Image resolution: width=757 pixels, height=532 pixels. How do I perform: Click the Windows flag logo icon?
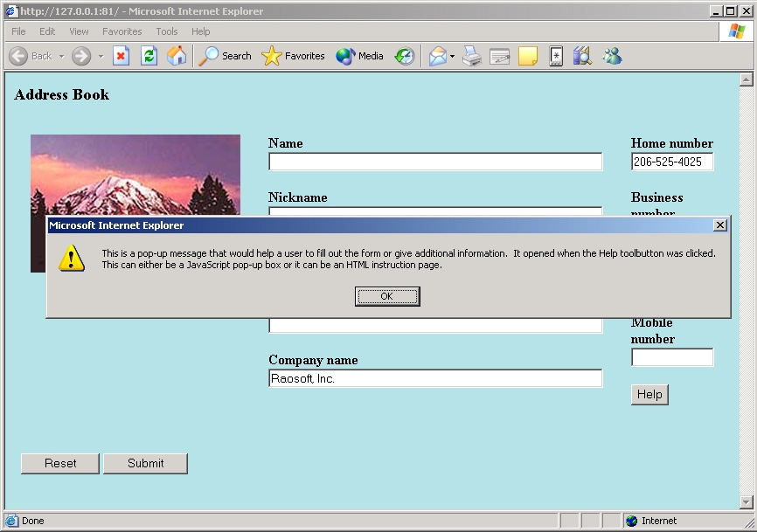pos(737,31)
